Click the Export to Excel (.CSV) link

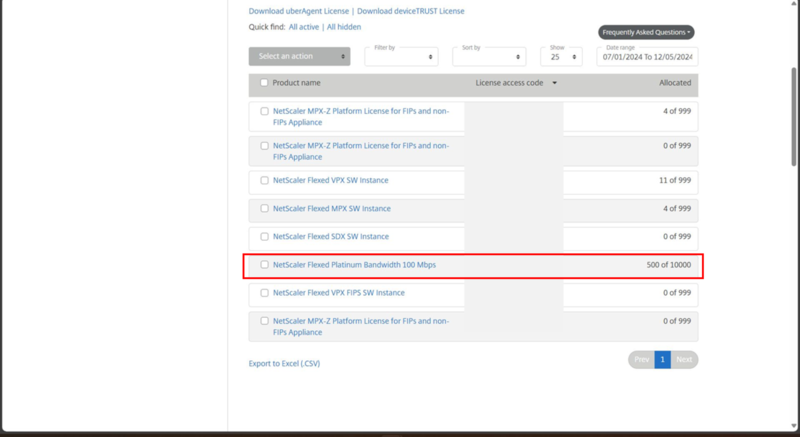(x=284, y=364)
